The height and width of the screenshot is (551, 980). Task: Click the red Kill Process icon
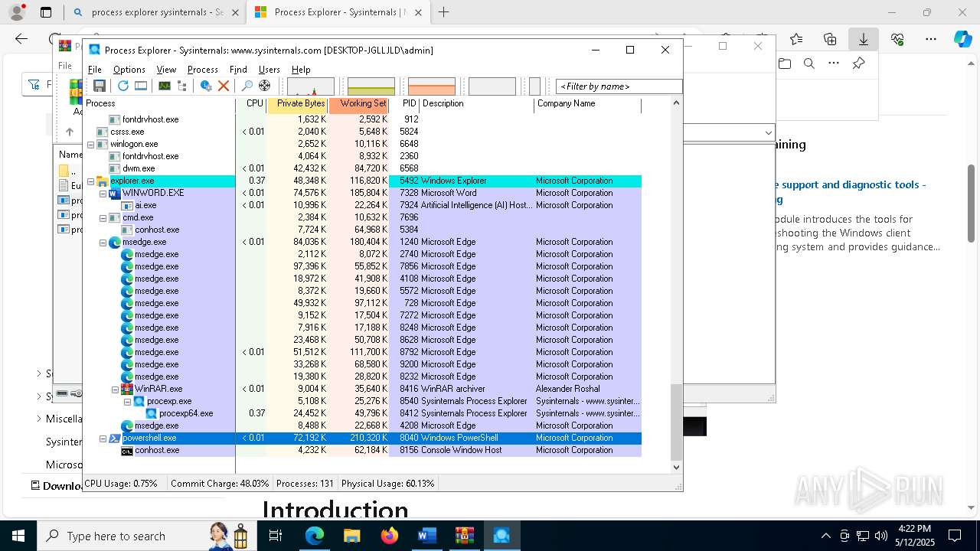[224, 86]
